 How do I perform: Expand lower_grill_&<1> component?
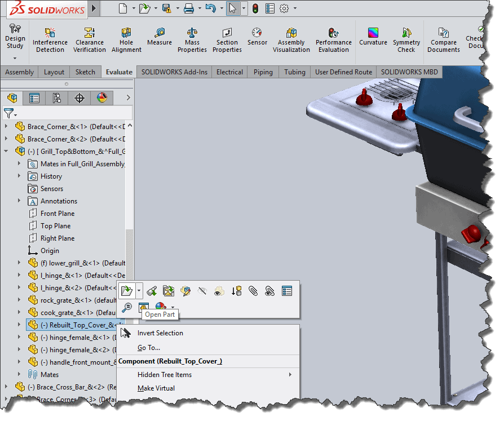pos(19,263)
